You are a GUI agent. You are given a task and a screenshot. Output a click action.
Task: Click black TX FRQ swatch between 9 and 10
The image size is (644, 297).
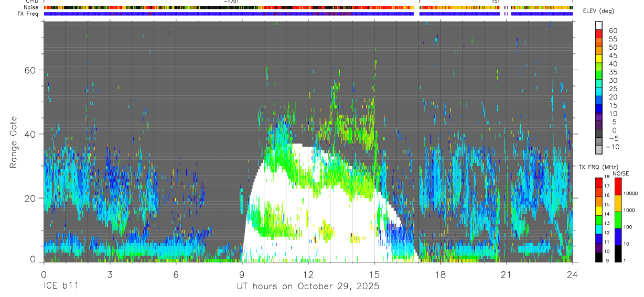click(x=599, y=257)
